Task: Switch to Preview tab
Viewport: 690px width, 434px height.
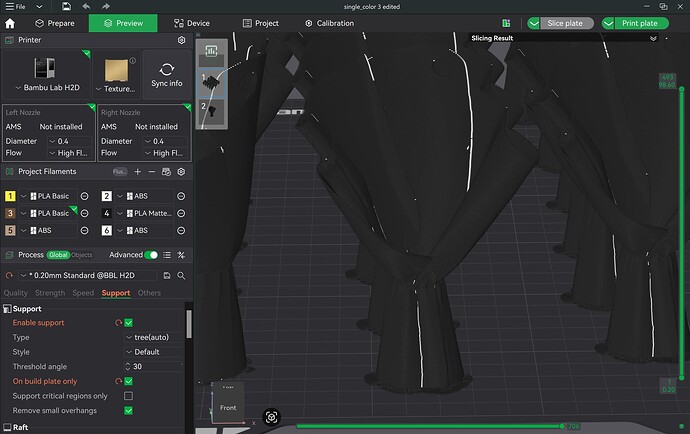Action: (123, 23)
